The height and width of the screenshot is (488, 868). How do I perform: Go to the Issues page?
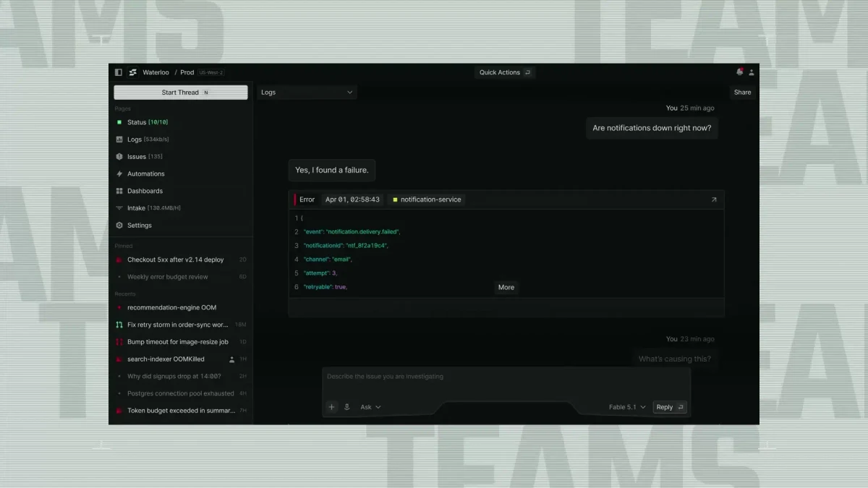coord(145,157)
